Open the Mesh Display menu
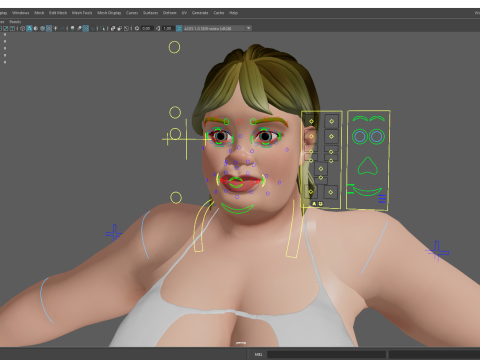The width and height of the screenshot is (480, 360). 109,13
